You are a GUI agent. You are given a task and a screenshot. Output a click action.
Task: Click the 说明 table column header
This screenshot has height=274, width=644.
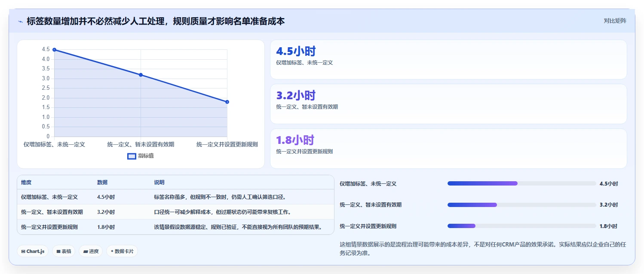pyautogui.click(x=159, y=183)
